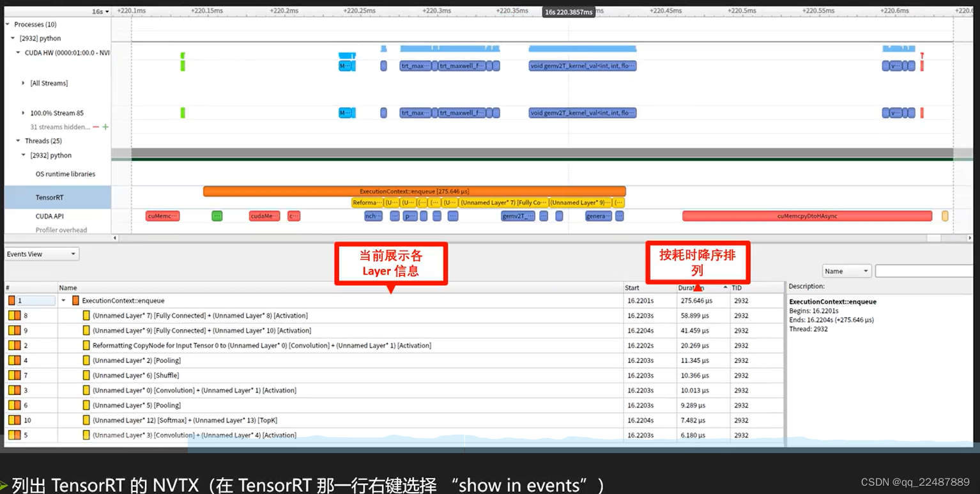This screenshot has width=980, height=494.
Task: Sort events by the # column header
Action: coord(31,288)
